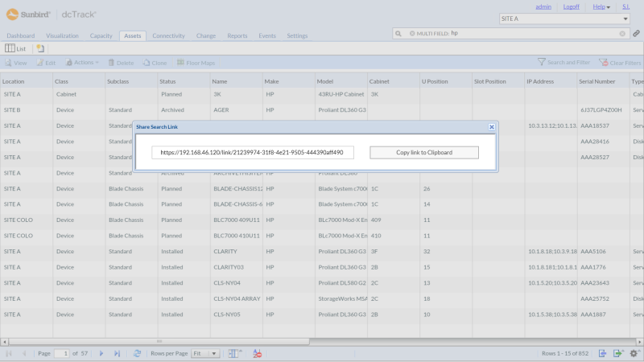Jump to last page arrow
This screenshot has width=644, height=362.
coord(117,353)
